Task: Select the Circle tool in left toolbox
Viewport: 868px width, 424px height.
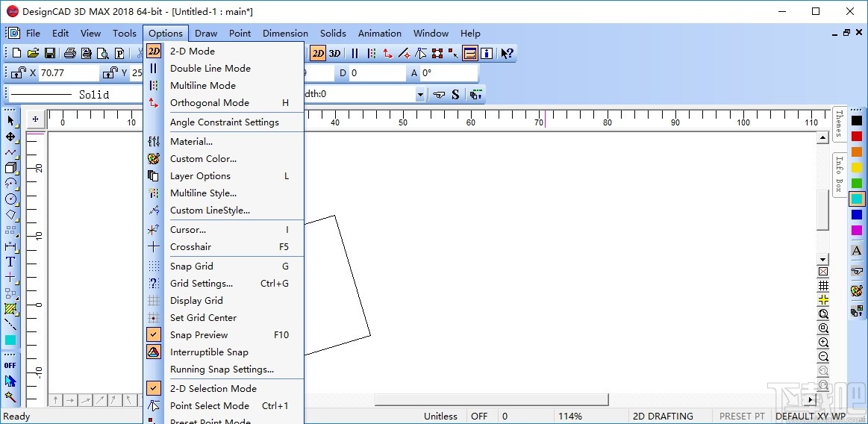Action: coord(10,199)
